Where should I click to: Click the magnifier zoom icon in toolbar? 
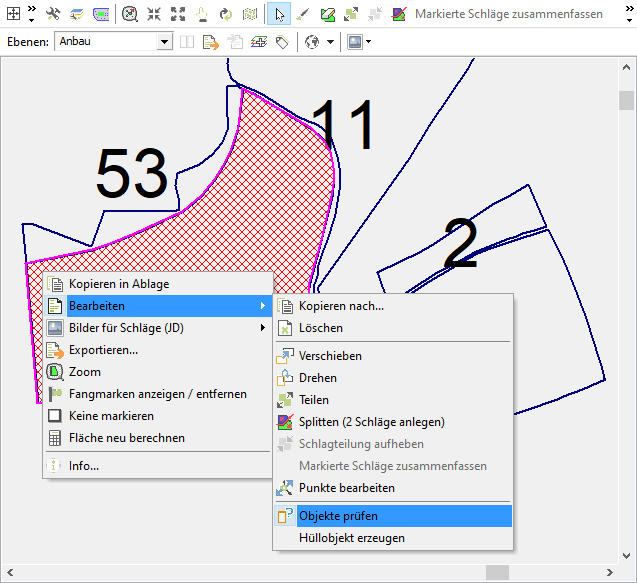(130, 14)
